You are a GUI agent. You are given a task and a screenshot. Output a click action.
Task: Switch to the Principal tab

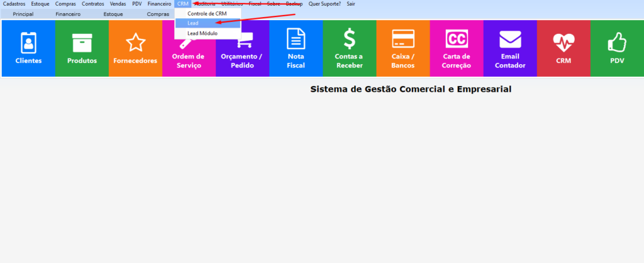click(x=23, y=13)
